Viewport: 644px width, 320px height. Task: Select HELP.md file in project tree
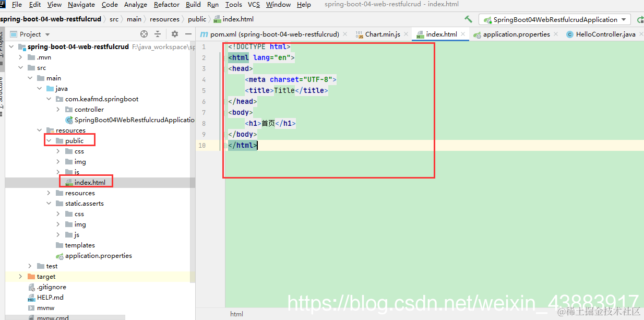click(50, 298)
